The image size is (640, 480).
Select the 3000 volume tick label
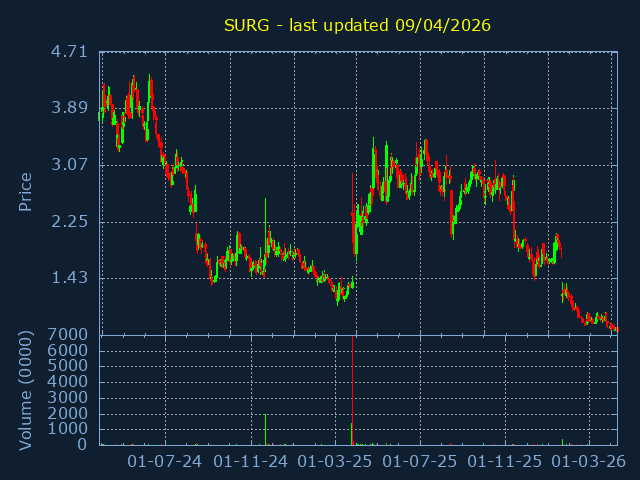69,397
